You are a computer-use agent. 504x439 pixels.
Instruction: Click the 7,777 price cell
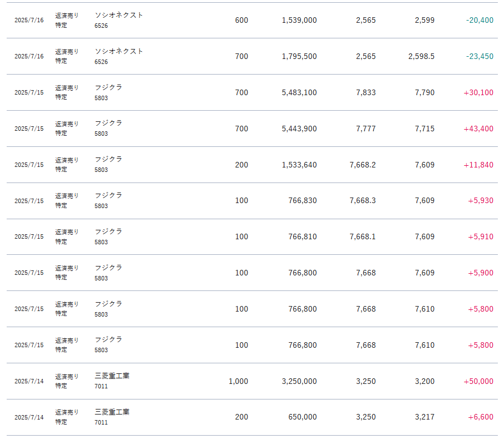coord(365,129)
